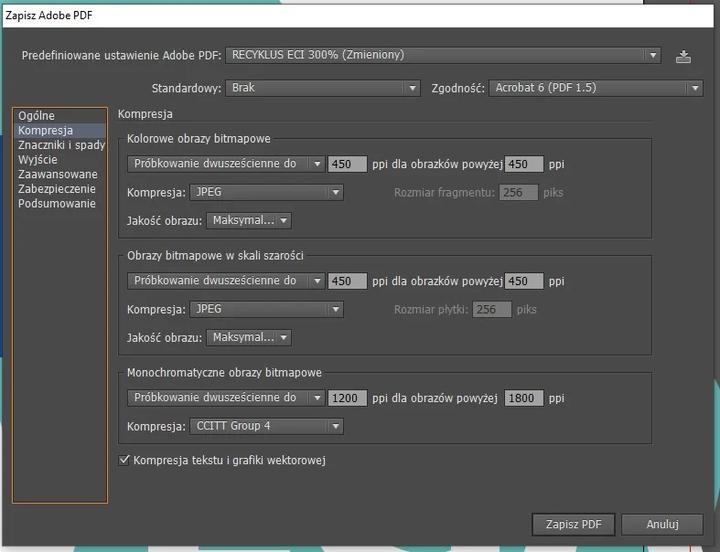Open color images Kompresja JPEG dropdown
The image size is (720, 552).
tap(266, 192)
